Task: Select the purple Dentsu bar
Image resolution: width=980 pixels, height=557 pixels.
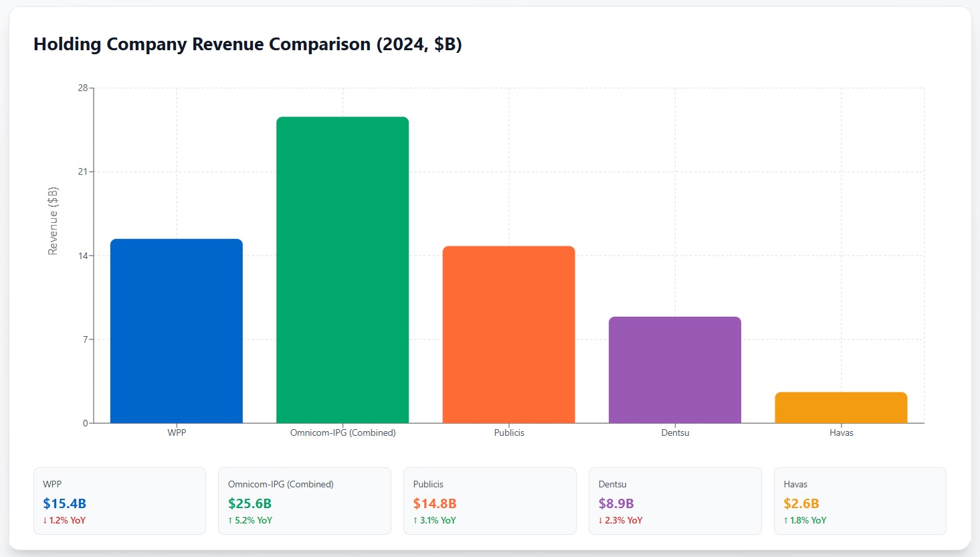Action: click(674, 370)
